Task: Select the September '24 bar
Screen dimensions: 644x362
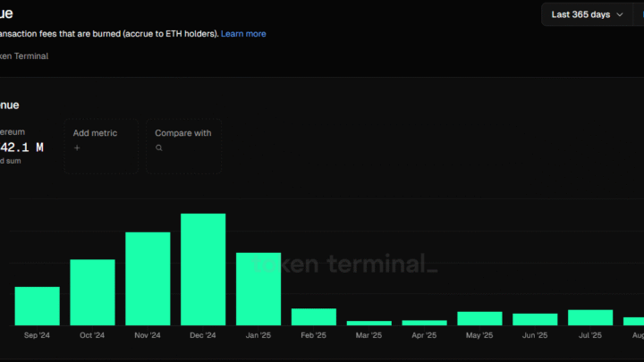Action: click(x=38, y=306)
